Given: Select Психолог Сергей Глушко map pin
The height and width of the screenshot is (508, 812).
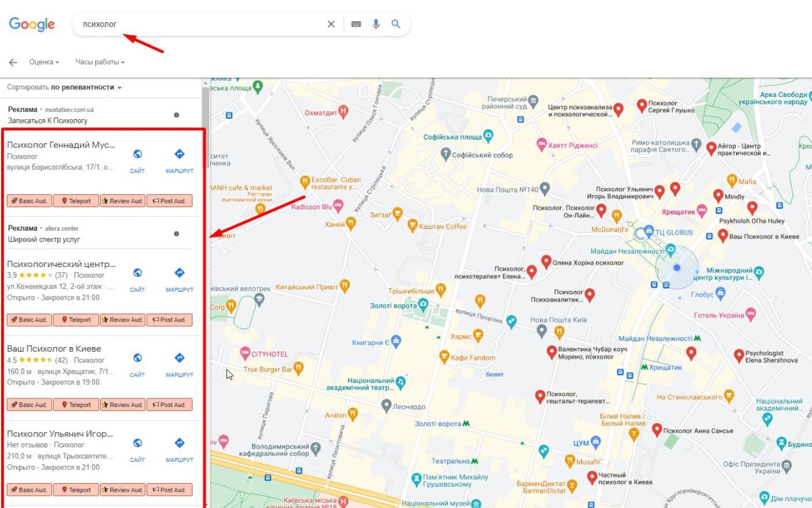Looking at the screenshot, I should coord(641,106).
